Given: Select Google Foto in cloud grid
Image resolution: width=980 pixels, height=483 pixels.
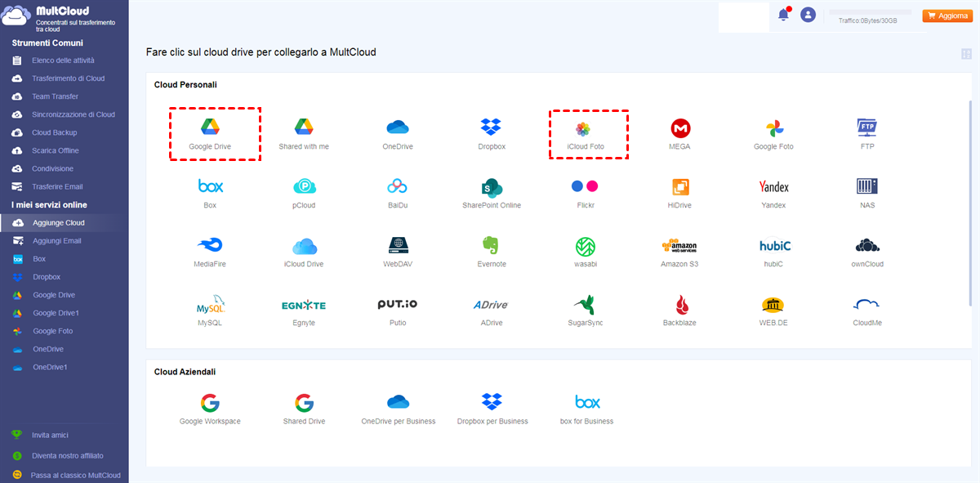Looking at the screenshot, I should click(x=773, y=135).
